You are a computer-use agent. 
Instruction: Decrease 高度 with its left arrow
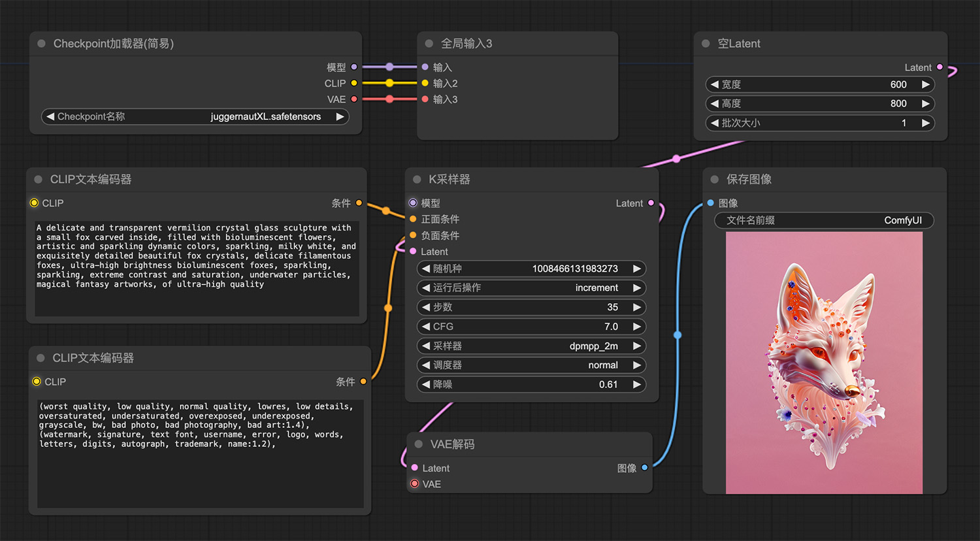point(715,104)
